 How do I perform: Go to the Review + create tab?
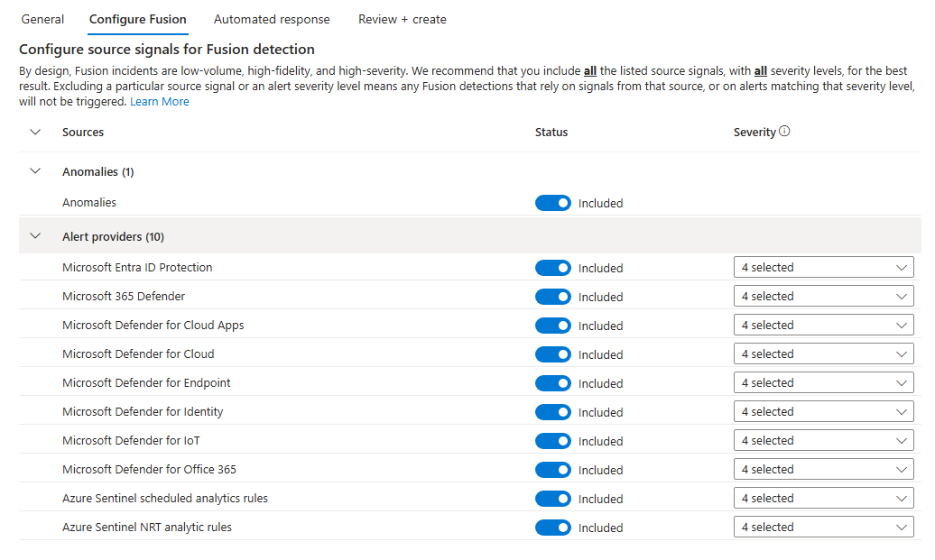coord(403,19)
